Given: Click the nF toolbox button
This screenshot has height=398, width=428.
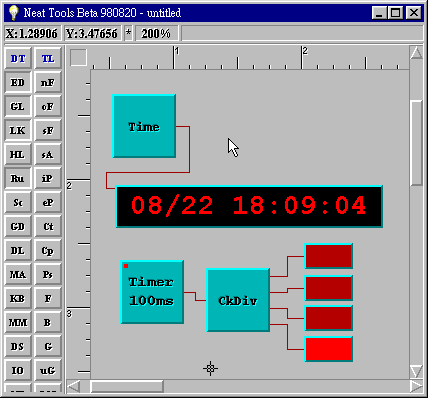Looking at the screenshot, I should click(48, 82).
